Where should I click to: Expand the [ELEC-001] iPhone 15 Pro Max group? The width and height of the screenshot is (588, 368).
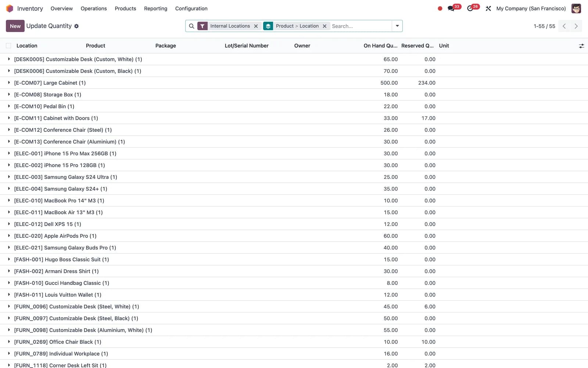(x=9, y=153)
